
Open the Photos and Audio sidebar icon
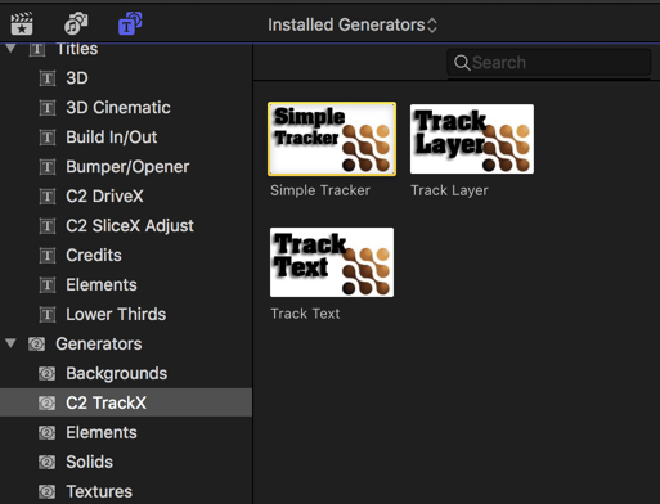click(76, 24)
